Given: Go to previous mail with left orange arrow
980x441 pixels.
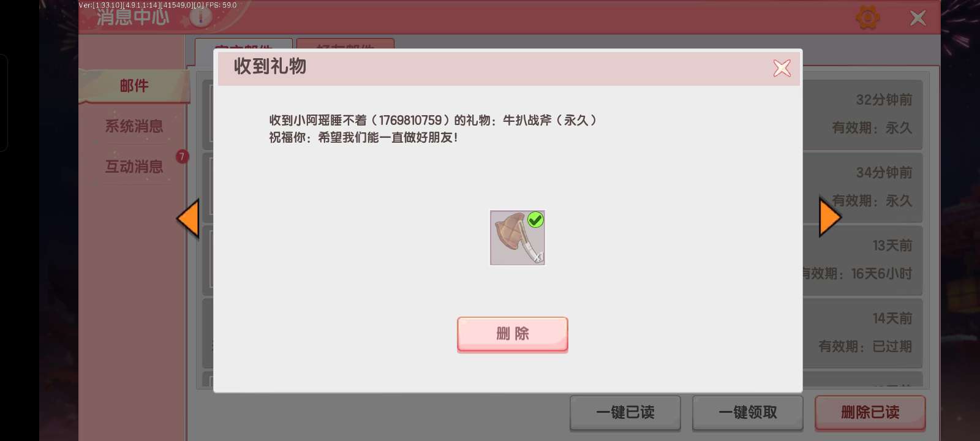Looking at the screenshot, I should 188,218.
